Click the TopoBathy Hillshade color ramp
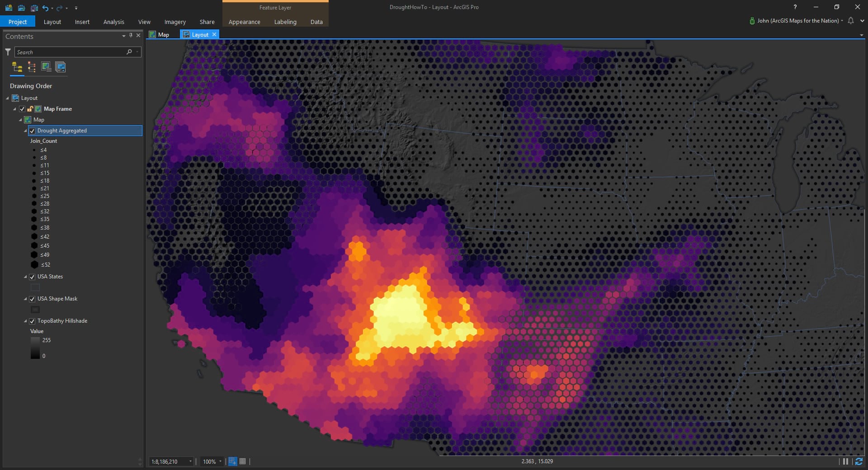Screen dimensions: 868x470 tap(35, 348)
